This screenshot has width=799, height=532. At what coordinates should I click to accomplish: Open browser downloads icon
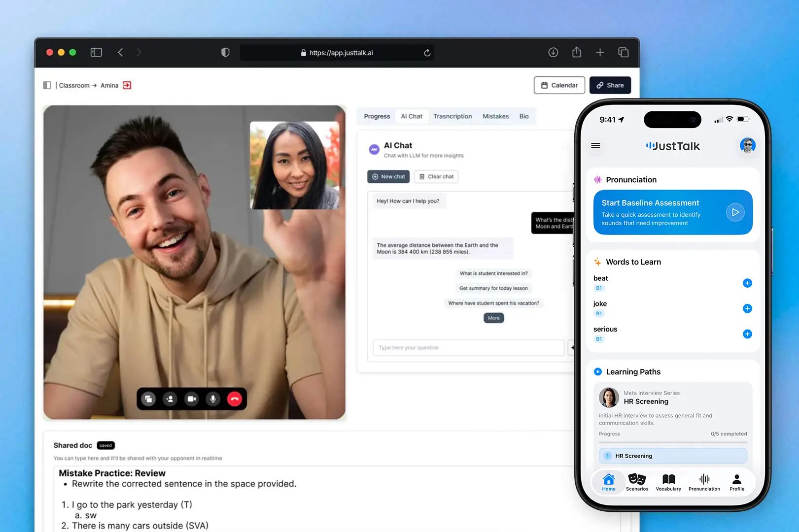[553, 52]
